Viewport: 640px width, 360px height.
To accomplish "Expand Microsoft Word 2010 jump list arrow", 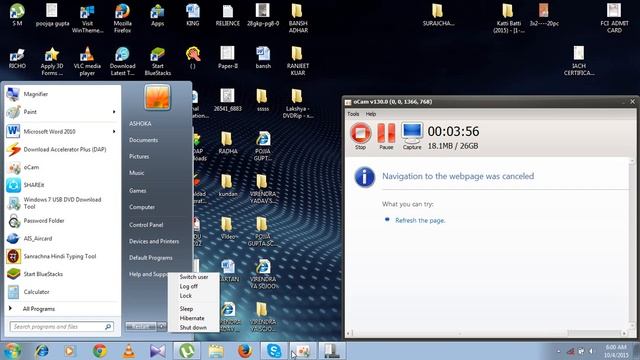I will pyautogui.click(x=114, y=131).
